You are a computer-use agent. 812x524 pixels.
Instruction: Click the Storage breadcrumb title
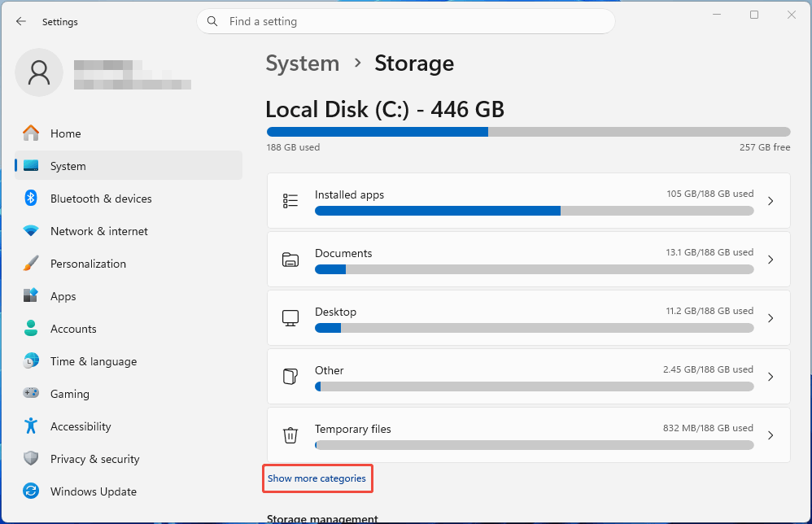(414, 63)
